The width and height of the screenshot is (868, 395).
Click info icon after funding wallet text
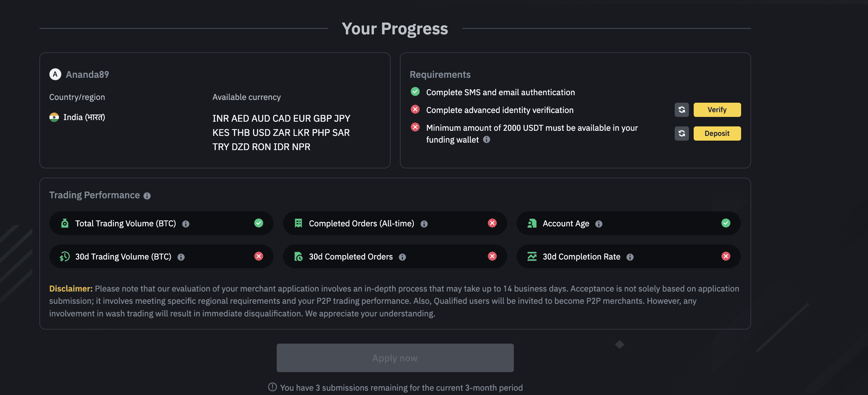click(x=487, y=139)
